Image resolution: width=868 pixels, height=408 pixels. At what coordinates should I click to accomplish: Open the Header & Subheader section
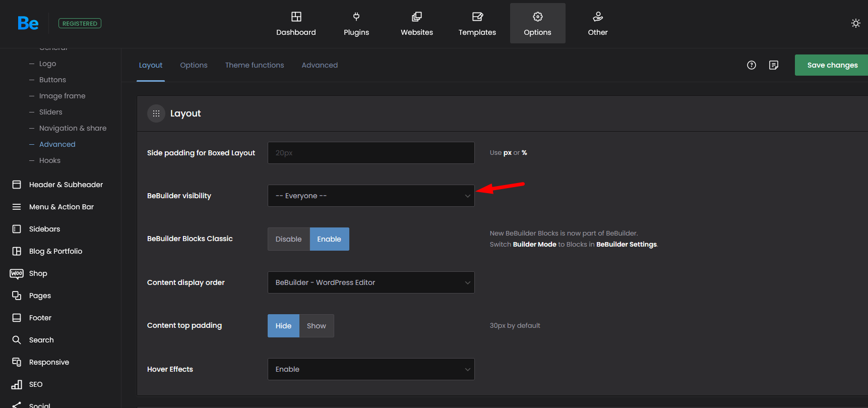(66, 185)
